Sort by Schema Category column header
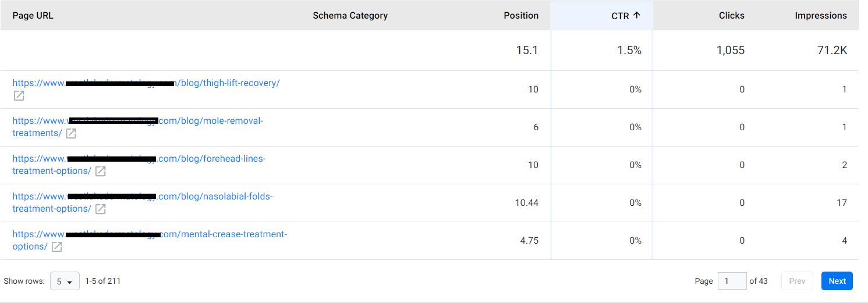This screenshot has width=868, height=303. [x=350, y=16]
